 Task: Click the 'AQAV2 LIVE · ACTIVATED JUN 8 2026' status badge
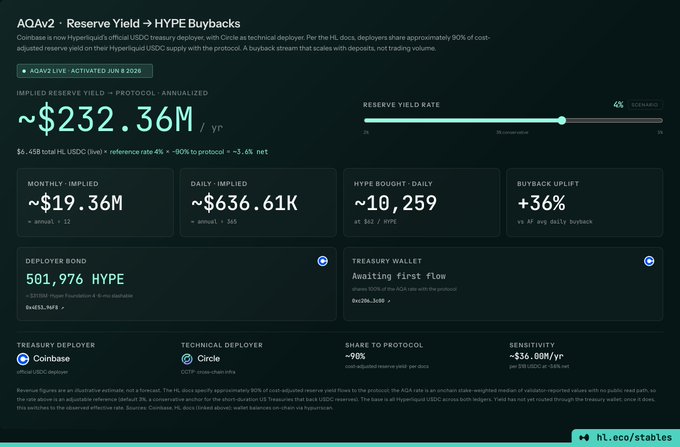85,71
